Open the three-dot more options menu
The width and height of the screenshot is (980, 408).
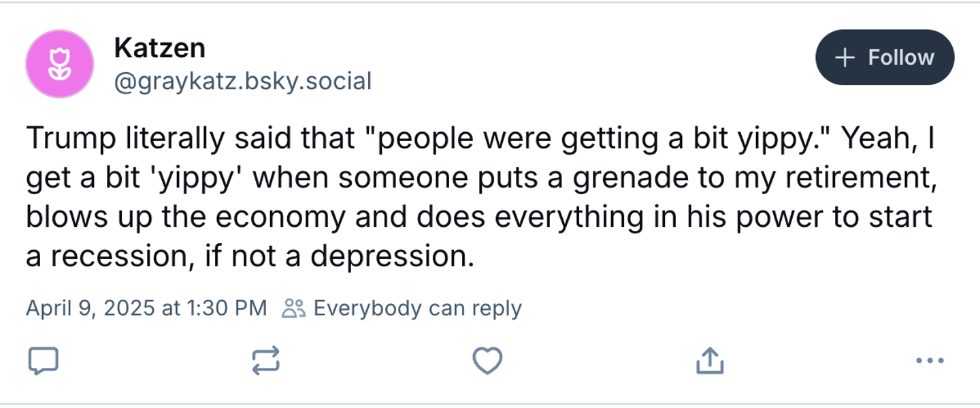click(930, 360)
